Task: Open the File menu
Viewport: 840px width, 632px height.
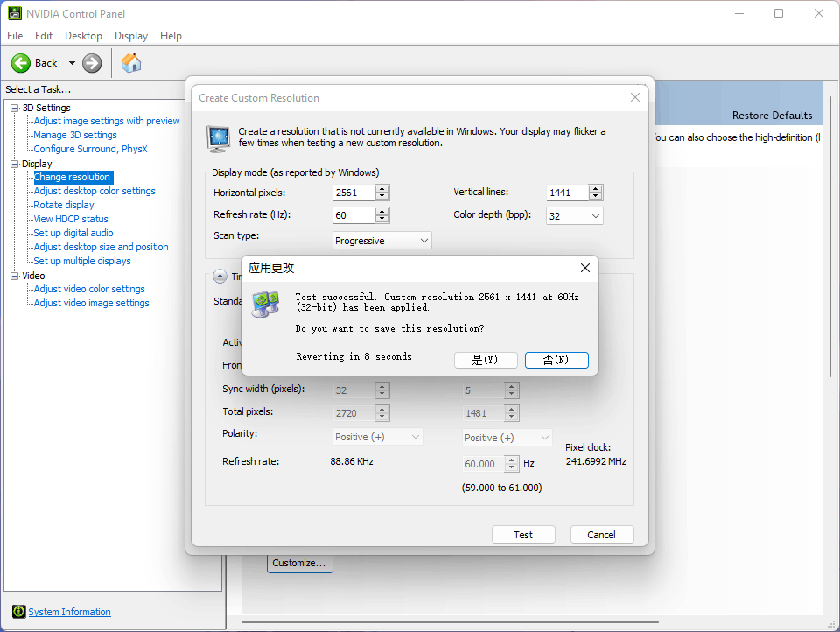Action: tap(15, 35)
